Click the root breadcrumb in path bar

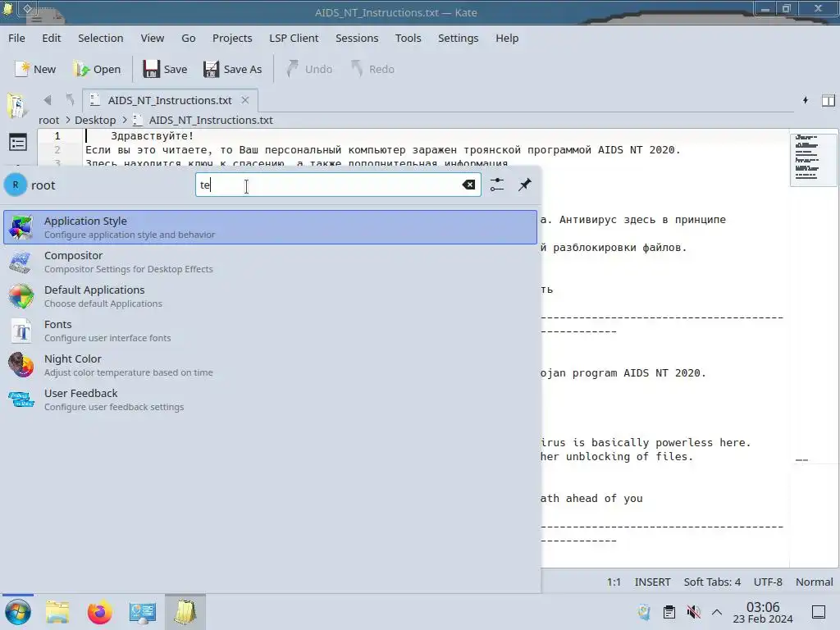(48, 120)
